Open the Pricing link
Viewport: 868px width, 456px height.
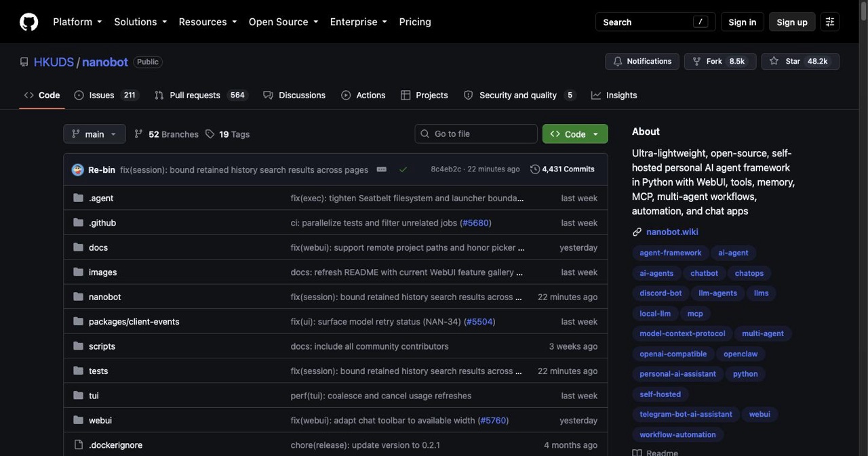click(x=415, y=22)
